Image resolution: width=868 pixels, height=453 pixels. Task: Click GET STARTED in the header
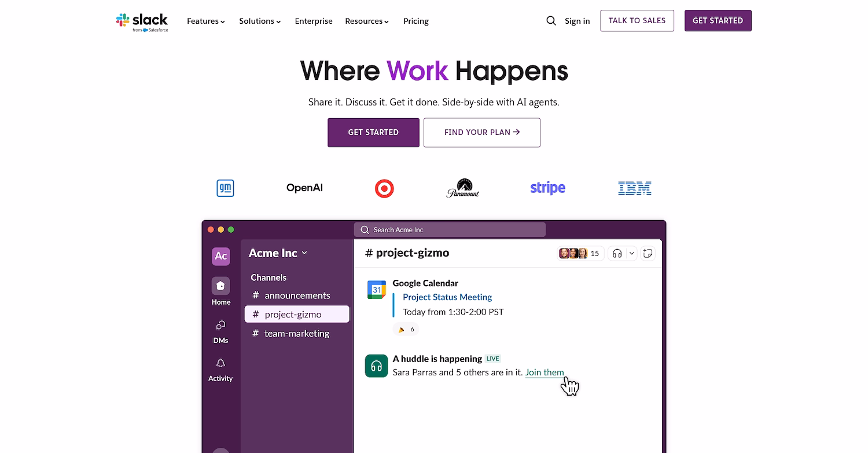718,21
